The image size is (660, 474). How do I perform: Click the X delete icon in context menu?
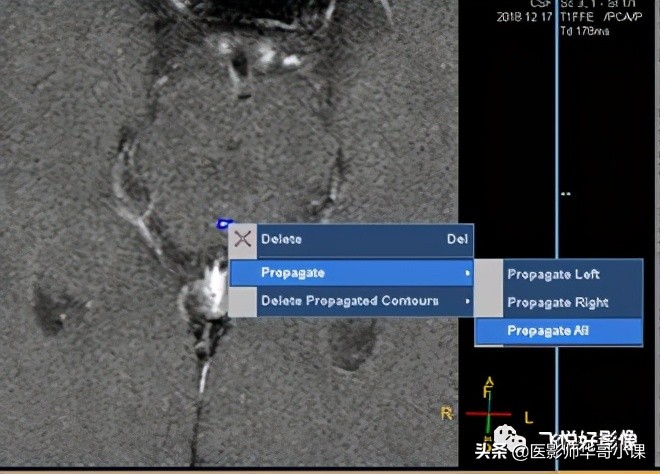pos(242,240)
